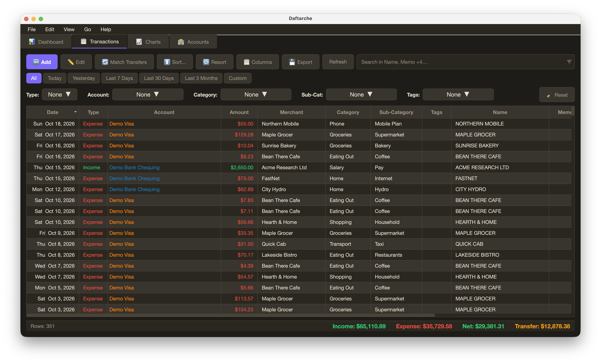Open the Category filter dropdown
The width and height of the screenshot is (601, 364).
[x=256, y=95]
